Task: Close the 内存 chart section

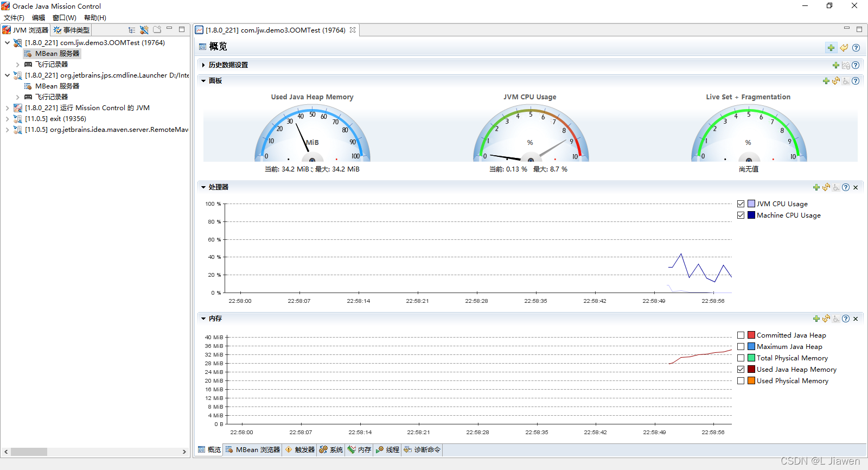Action: point(856,319)
